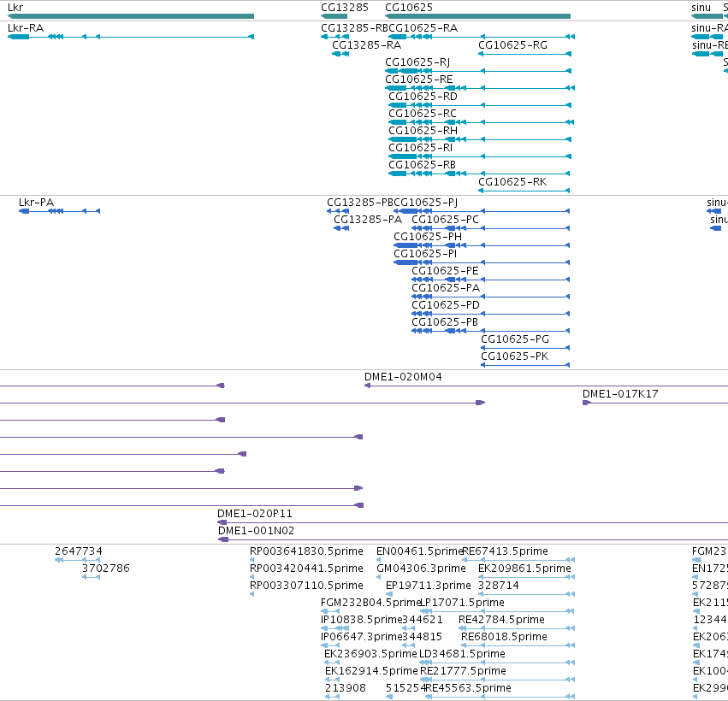Image resolution: width=728 pixels, height=701 pixels.
Task: Select the CG10625-PI protein label
Action: pyautogui.click(x=425, y=254)
